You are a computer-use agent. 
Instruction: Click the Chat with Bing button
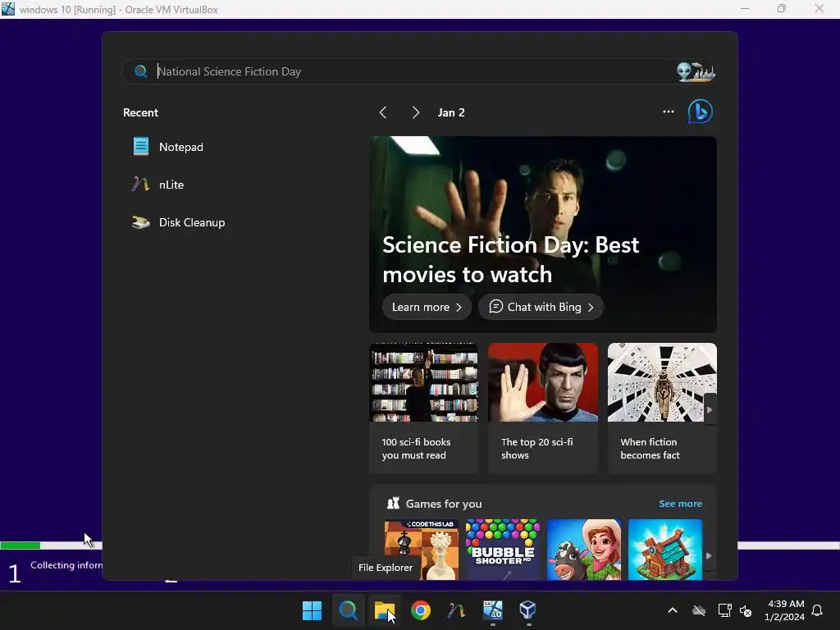point(541,307)
